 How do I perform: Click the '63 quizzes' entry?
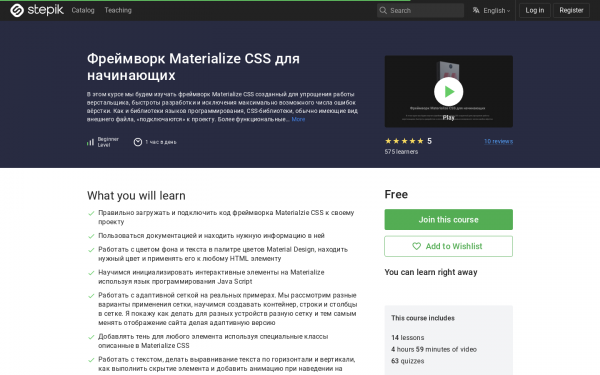(x=408, y=361)
